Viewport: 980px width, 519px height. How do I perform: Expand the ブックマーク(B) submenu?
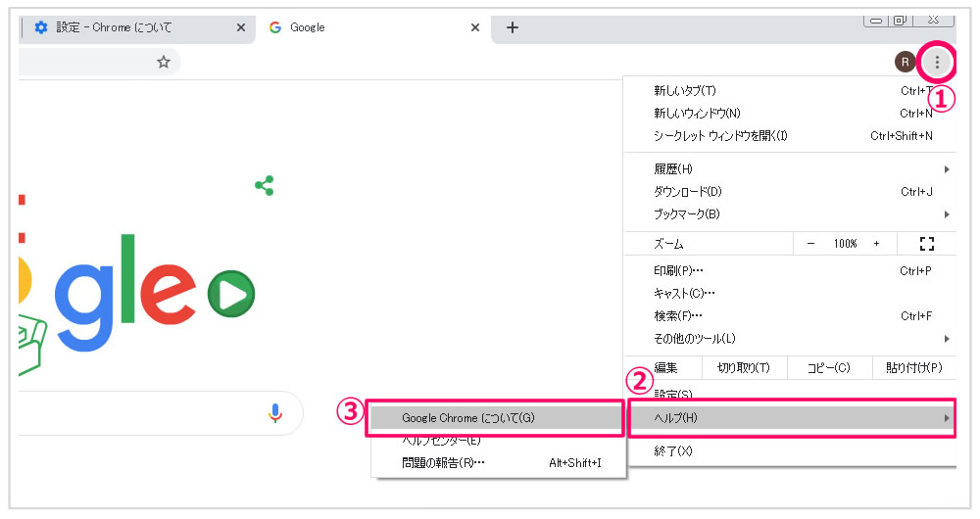pos(790,214)
